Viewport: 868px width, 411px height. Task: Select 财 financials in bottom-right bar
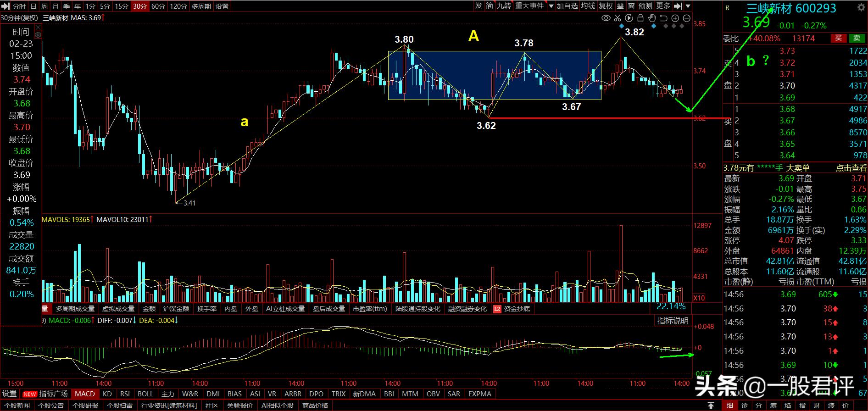817,405
